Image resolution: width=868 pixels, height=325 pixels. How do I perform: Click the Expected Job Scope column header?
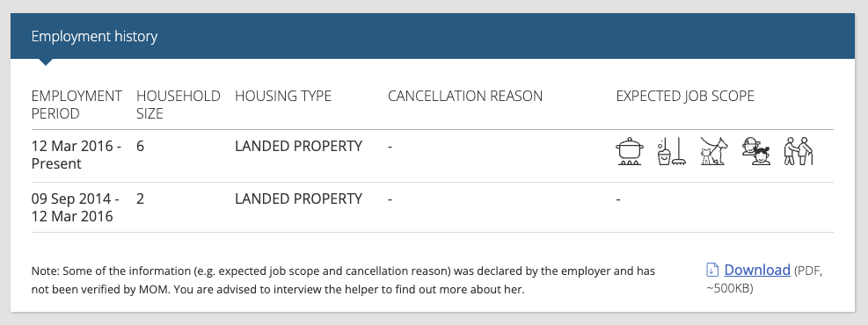pos(685,96)
